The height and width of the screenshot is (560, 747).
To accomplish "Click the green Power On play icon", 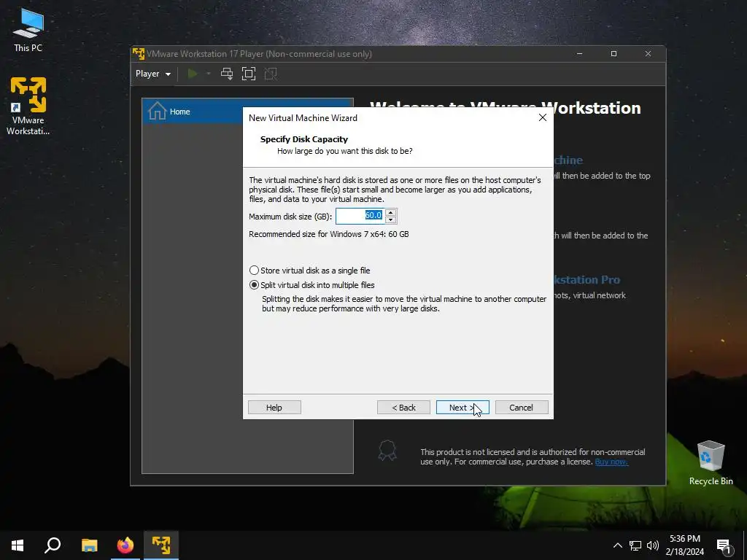I will point(193,74).
